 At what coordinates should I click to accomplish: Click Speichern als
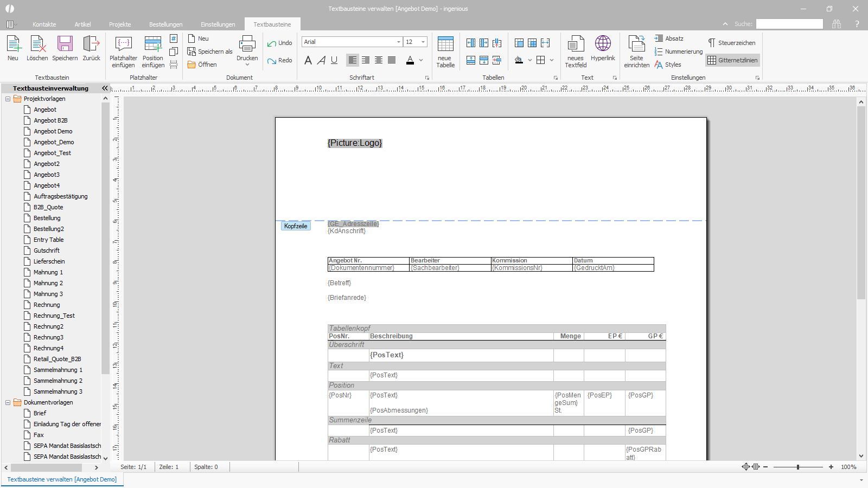[x=210, y=52]
